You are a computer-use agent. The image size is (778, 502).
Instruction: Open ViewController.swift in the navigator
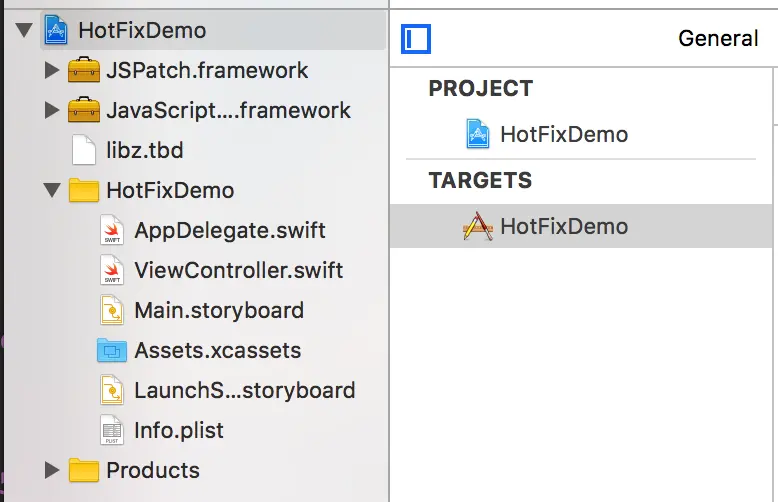tap(238, 271)
